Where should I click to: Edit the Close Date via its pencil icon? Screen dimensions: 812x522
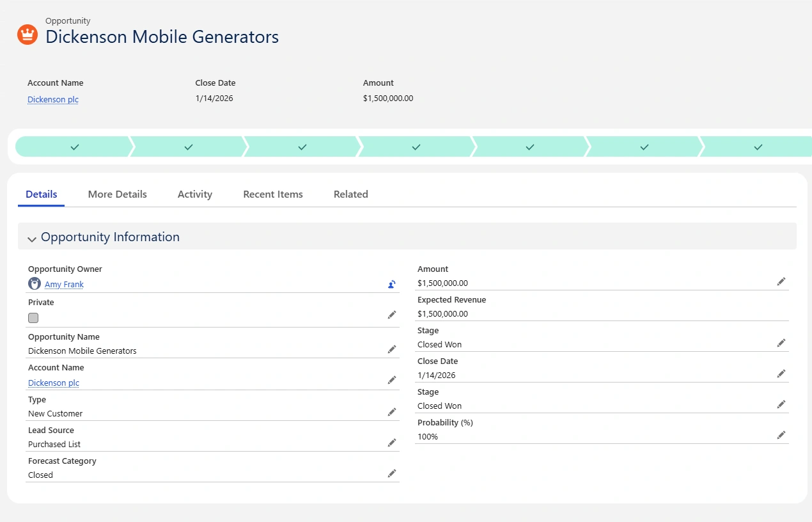point(781,374)
